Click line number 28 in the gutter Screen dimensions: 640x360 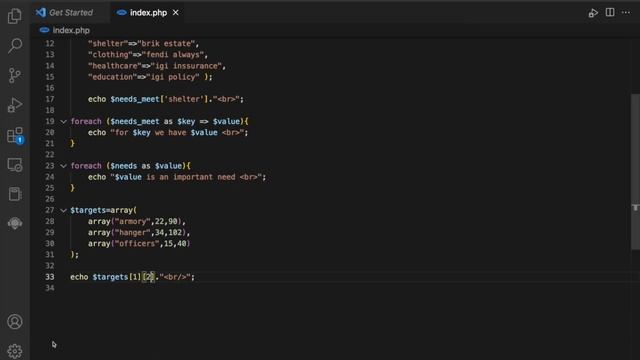pos(49,221)
